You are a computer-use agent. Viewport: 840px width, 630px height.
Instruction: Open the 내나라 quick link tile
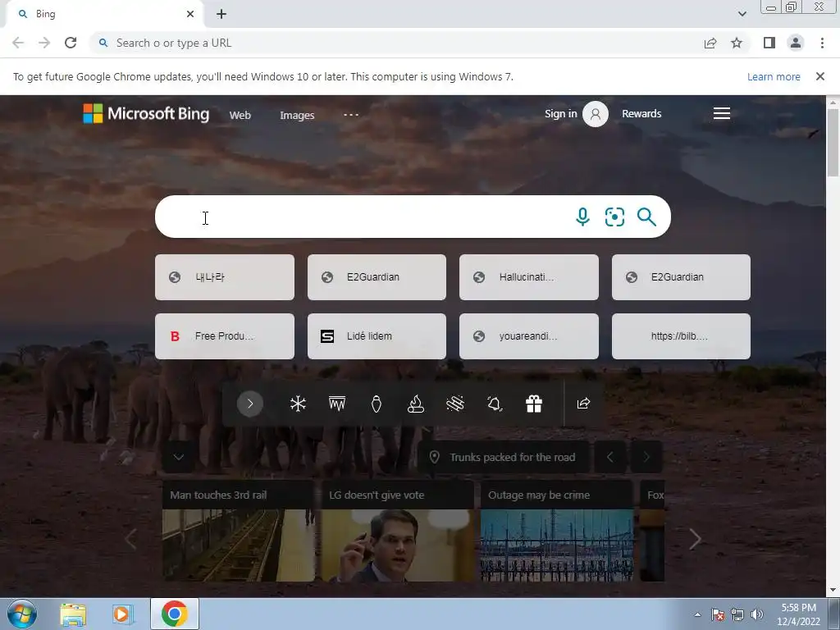[225, 277]
